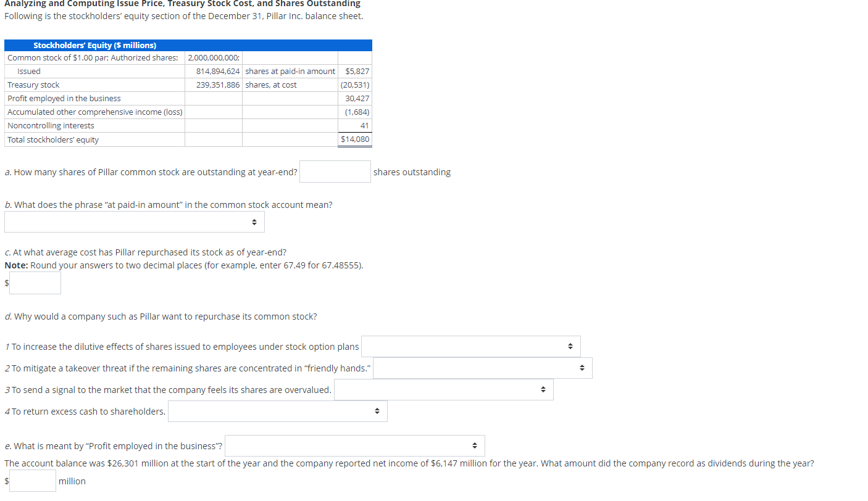Click the 814,894,624 issued shares cell

(213, 71)
